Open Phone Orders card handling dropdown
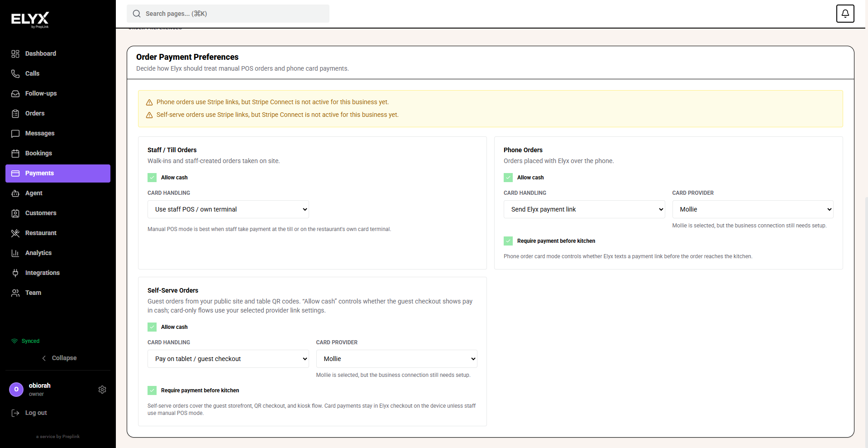 (584, 209)
